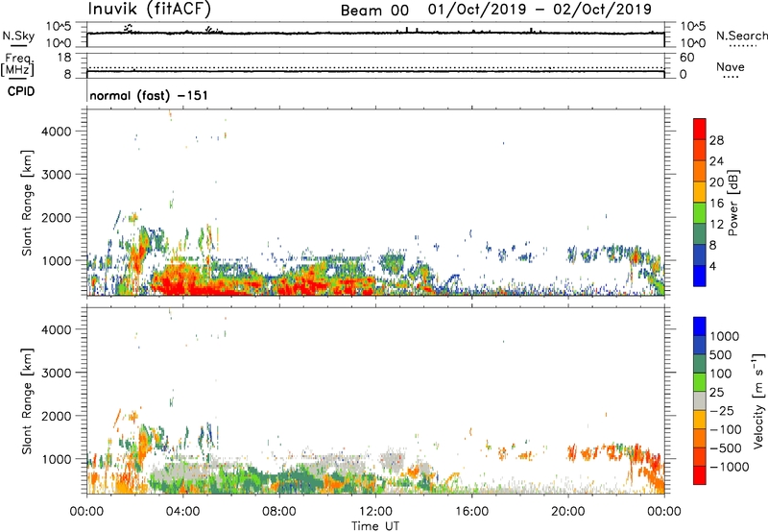Click the '08:00' time axis label
768x532 pixels.
(x=279, y=512)
